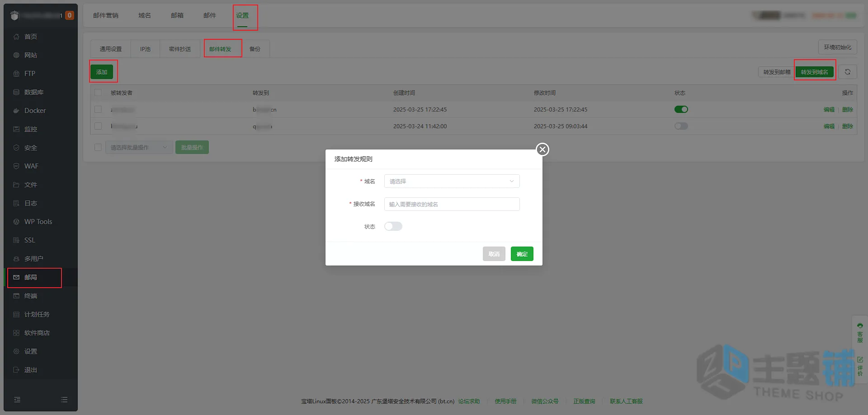
Task: Open the 多用户 users icon
Action: (x=16, y=259)
